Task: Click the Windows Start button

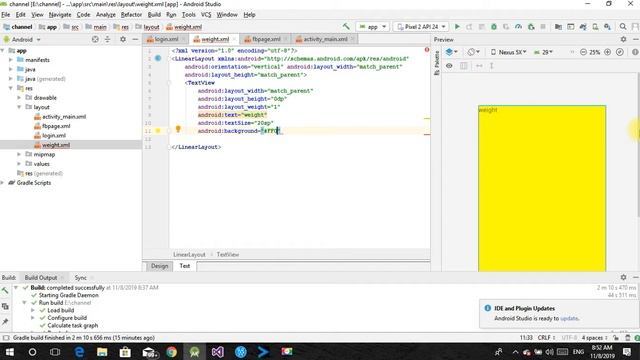Action: click(x=9, y=351)
